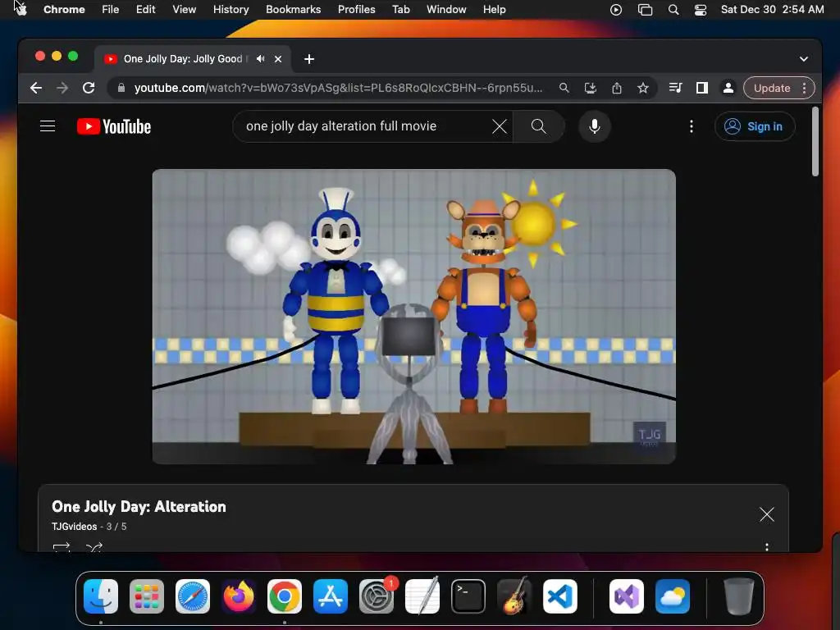This screenshot has height=630, width=840.
Task: Open the Help menu
Action: tap(494, 10)
